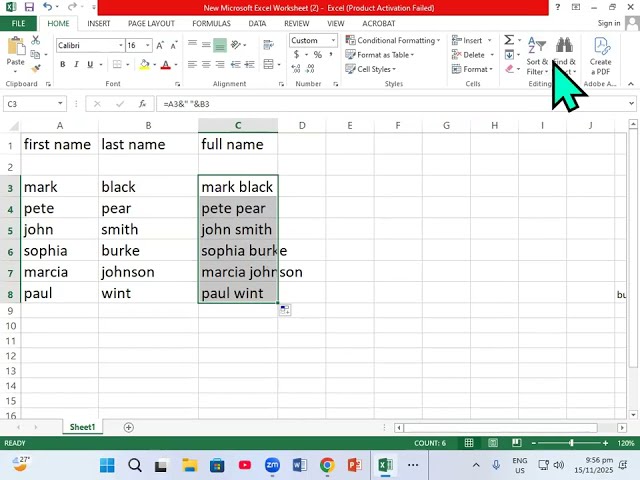The height and width of the screenshot is (480, 640).
Task: Toggle Bottom Align for cells
Action: pos(220,45)
